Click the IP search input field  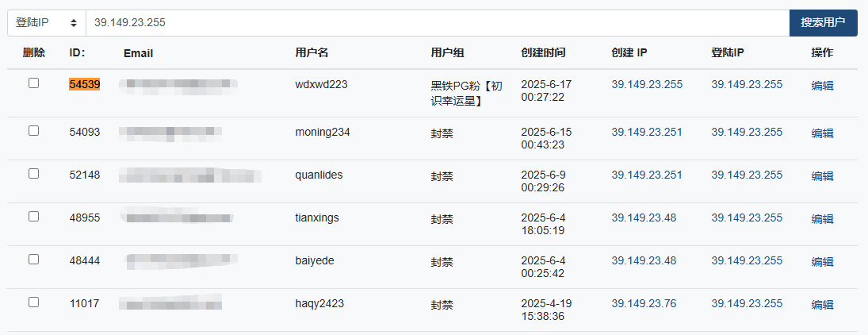[436, 23]
